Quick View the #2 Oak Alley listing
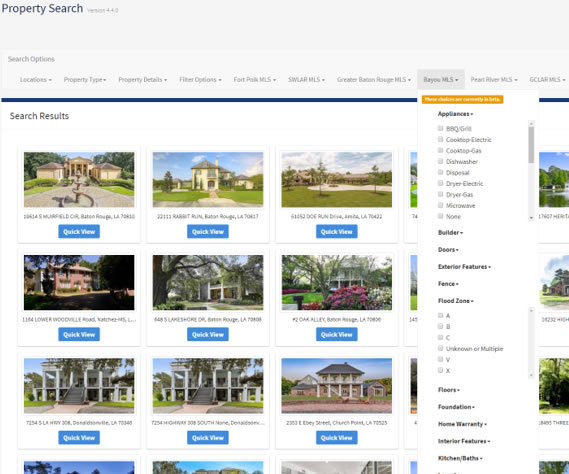This screenshot has width=569, height=474. point(337,334)
